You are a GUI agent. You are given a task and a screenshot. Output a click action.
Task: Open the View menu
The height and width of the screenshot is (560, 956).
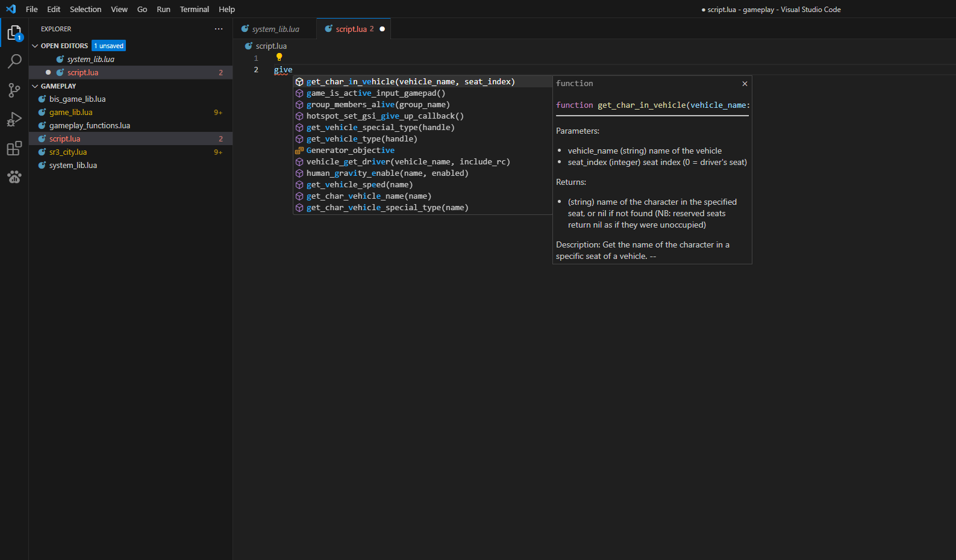click(119, 9)
